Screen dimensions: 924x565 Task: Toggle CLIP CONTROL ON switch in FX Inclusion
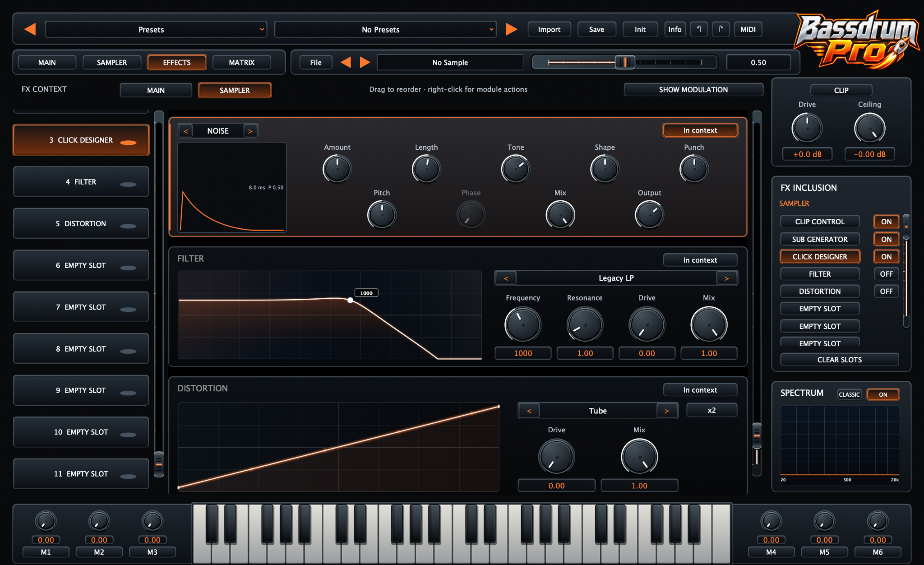886,222
